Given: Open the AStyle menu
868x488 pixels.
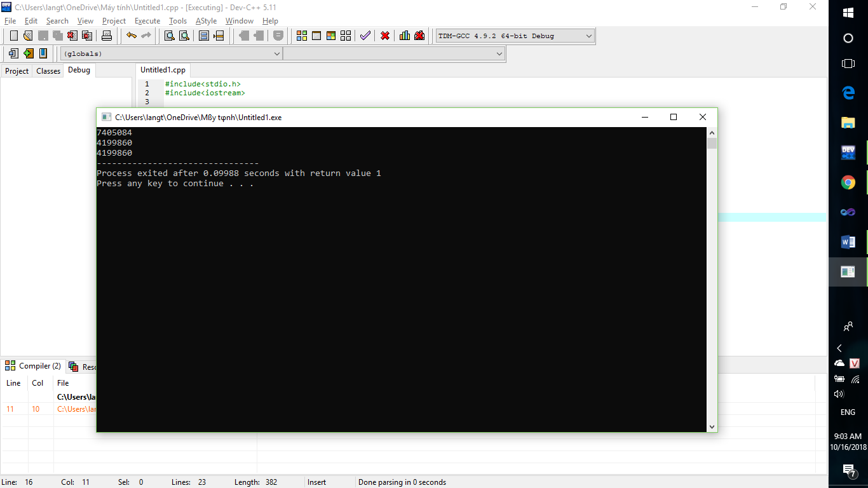Looking at the screenshot, I should (206, 21).
